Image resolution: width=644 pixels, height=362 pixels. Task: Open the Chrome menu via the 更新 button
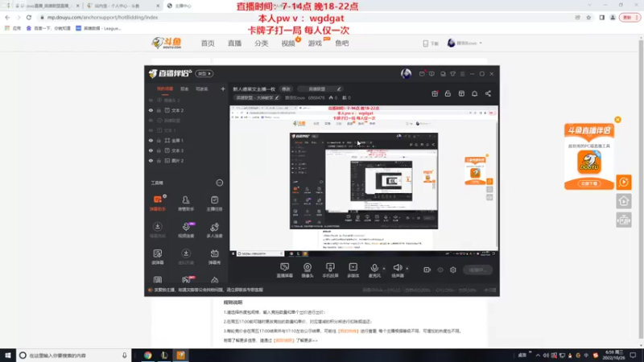pyautogui.click(x=630, y=18)
